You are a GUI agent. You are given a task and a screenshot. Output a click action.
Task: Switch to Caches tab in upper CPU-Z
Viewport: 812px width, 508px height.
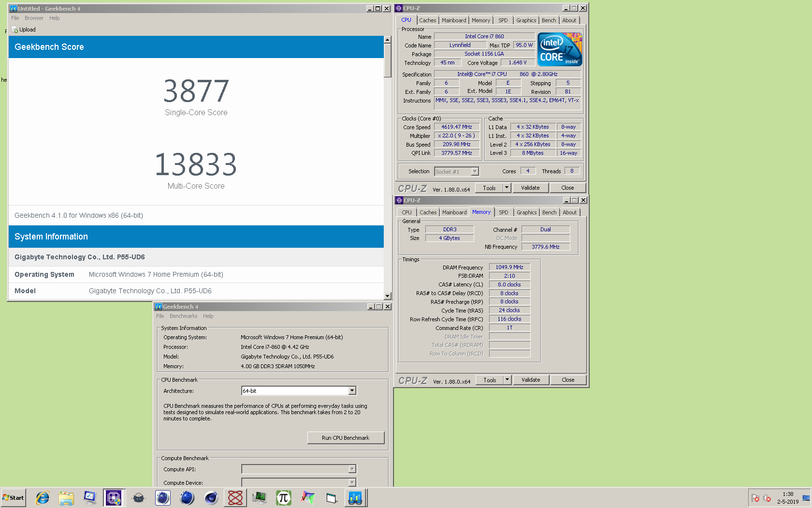click(427, 20)
